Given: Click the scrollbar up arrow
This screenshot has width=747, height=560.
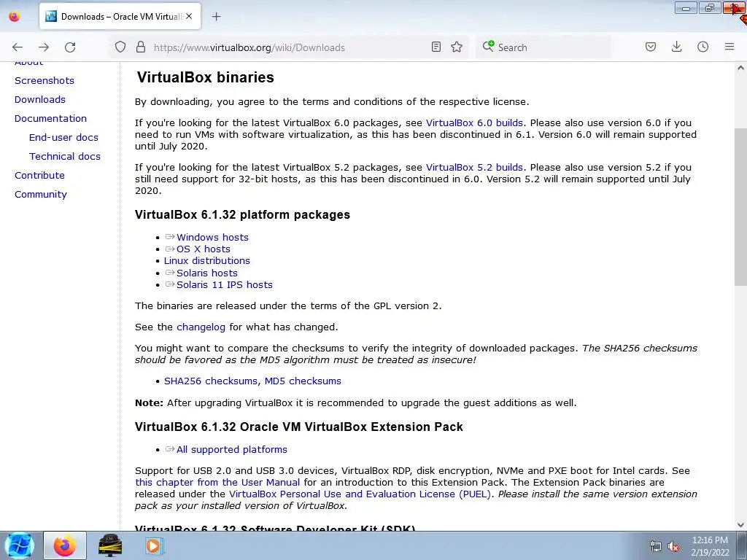Looking at the screenshot, I should (x=740, y=68).
